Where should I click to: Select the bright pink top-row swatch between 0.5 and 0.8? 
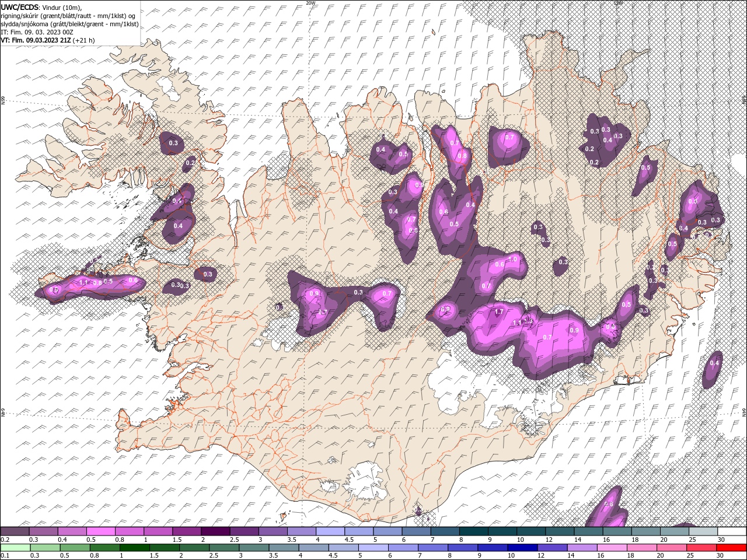(100, 531)
